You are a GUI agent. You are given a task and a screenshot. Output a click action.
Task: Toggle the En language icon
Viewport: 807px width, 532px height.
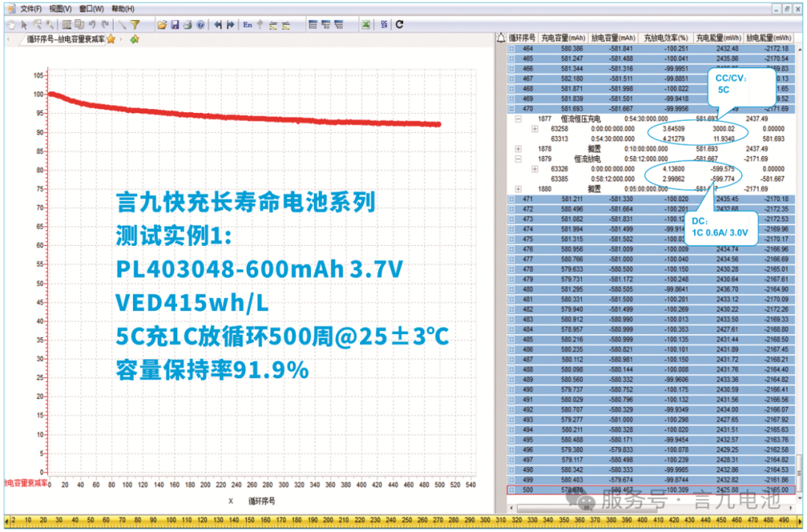pos(247,24)
